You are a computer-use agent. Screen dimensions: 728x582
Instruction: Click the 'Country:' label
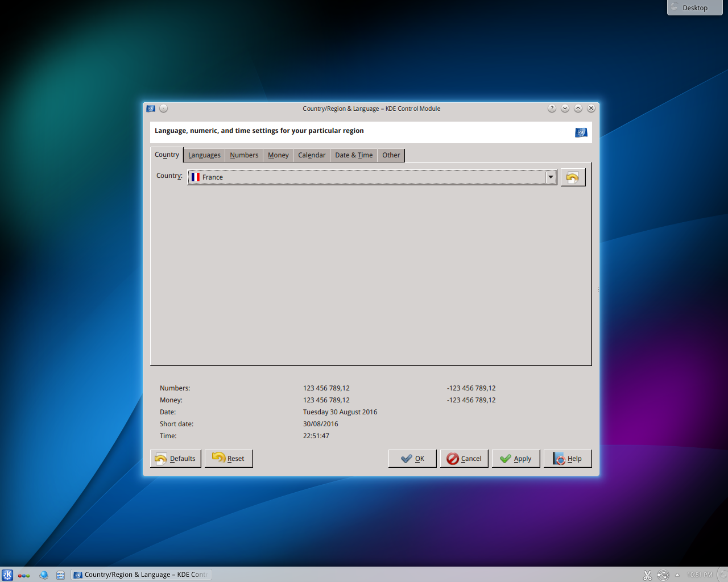(x=169, y=176)
